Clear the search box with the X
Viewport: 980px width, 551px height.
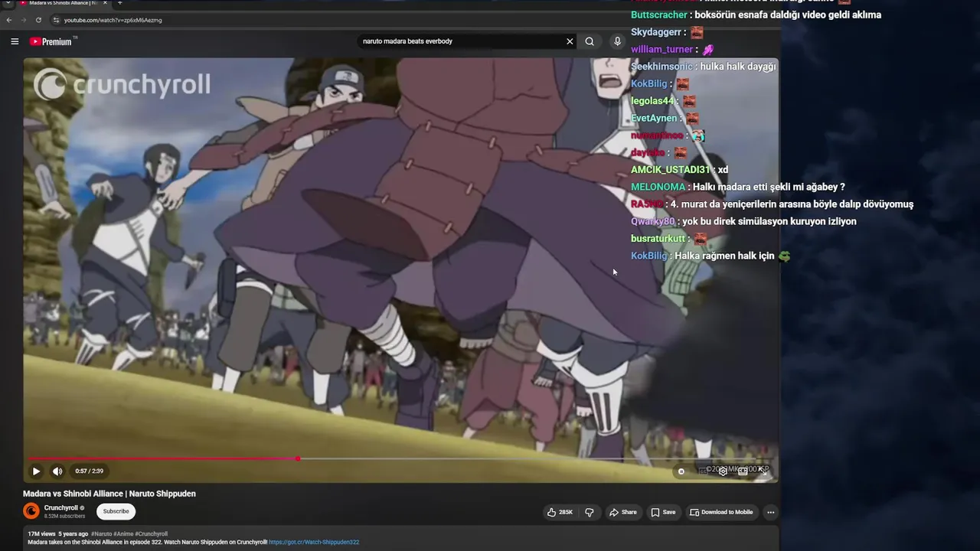[570, 41]
